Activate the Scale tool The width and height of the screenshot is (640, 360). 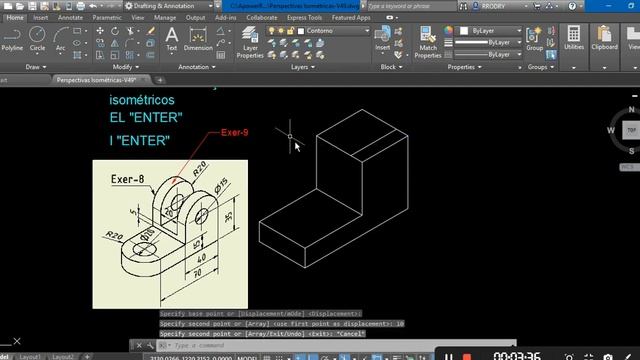pyautogui.click(x=115, y=55)
